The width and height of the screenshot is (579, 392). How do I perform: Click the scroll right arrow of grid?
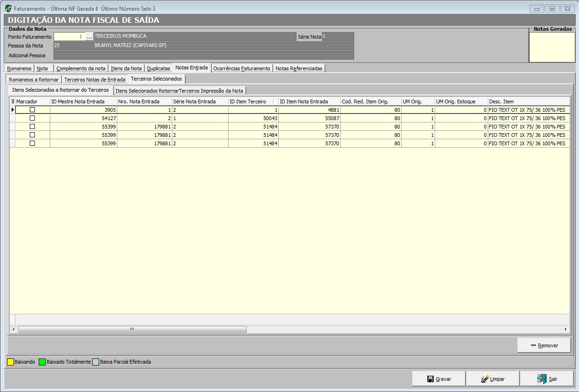click(x=566, y=329)
